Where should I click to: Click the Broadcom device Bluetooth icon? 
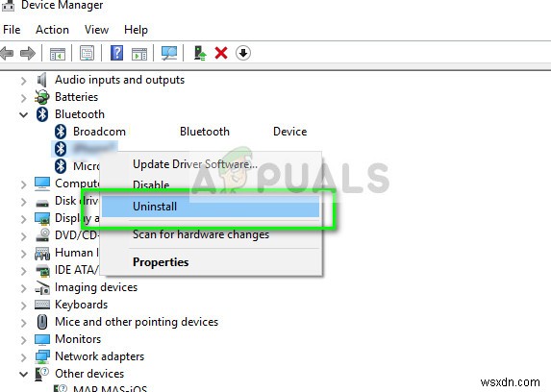click(x=61, y=132)
